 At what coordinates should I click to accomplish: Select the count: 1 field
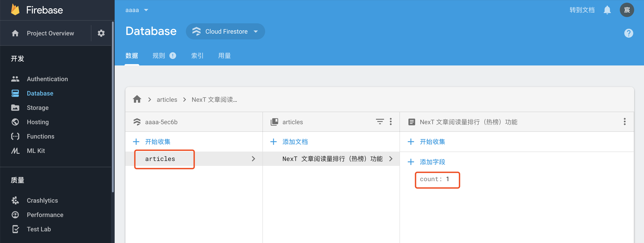click(x=434, y=179)
